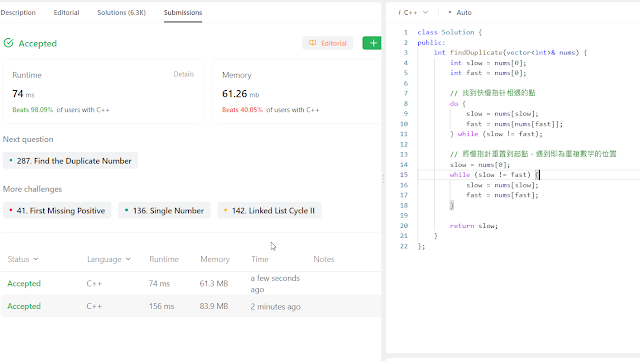
Task: Click the 83.9 MB memory cell
Action: pyautogui.click(x=214, y=306)
